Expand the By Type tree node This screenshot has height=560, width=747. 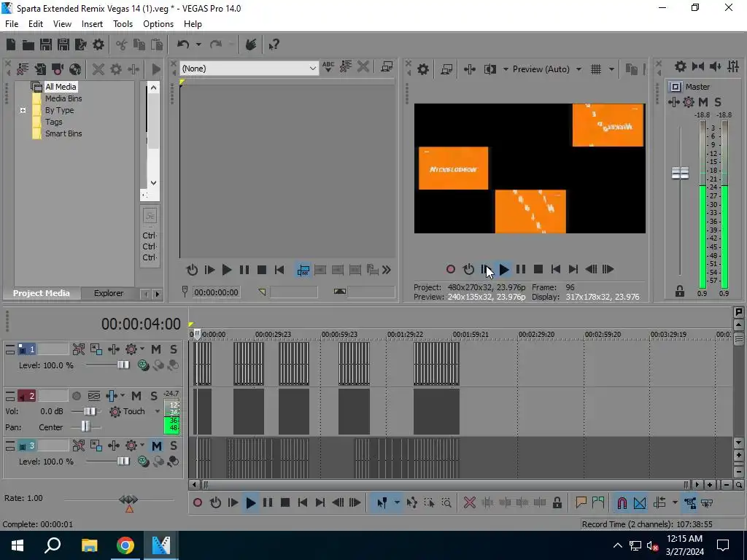pos(23,111)
